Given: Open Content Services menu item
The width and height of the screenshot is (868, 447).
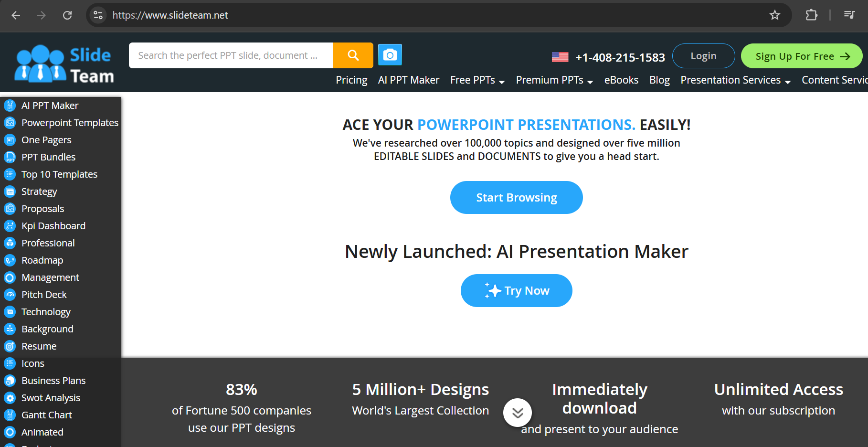Looking at the screenshot, I should tap(835, 80).
